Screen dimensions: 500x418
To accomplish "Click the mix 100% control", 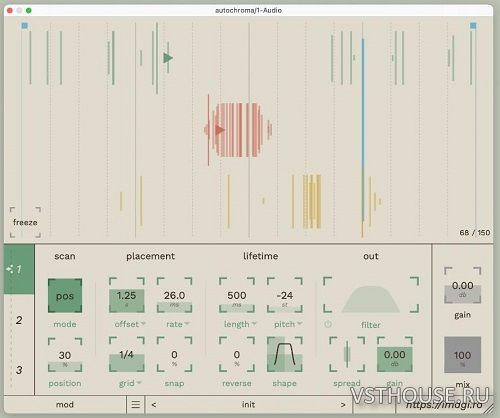I will pyautogui.click(x=463, y=355).
